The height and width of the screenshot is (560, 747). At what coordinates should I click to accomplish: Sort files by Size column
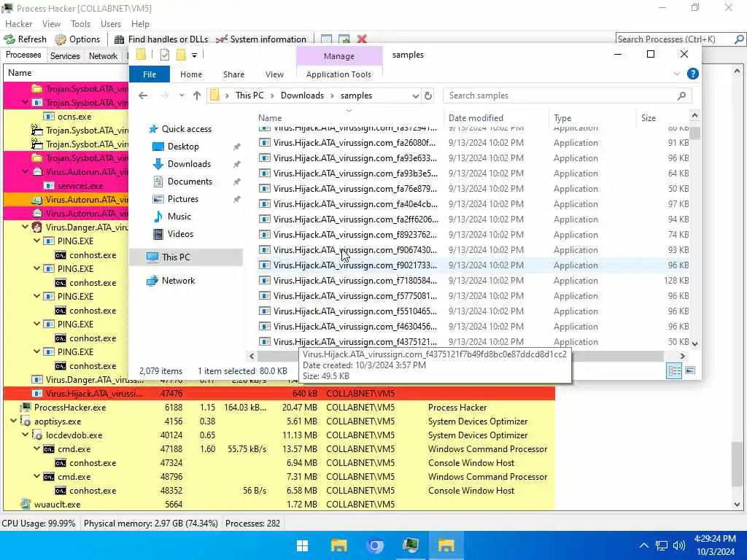point(662,117)
